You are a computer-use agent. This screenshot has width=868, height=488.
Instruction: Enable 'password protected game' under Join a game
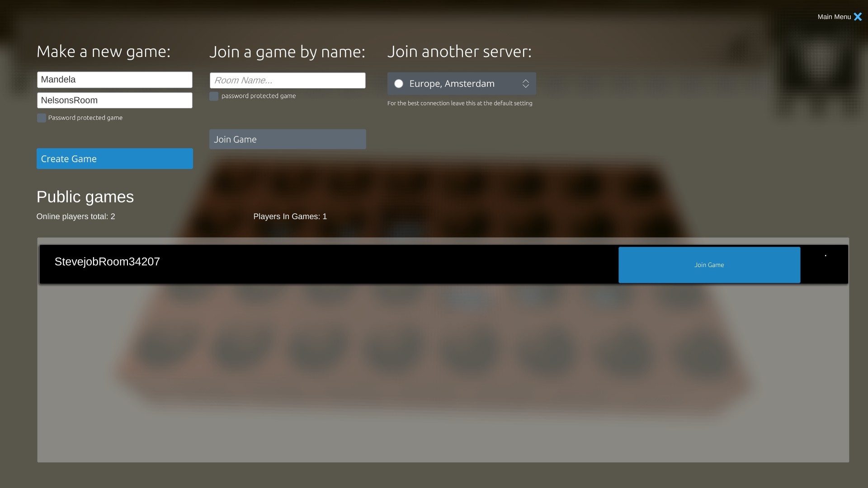coord(213,96)
